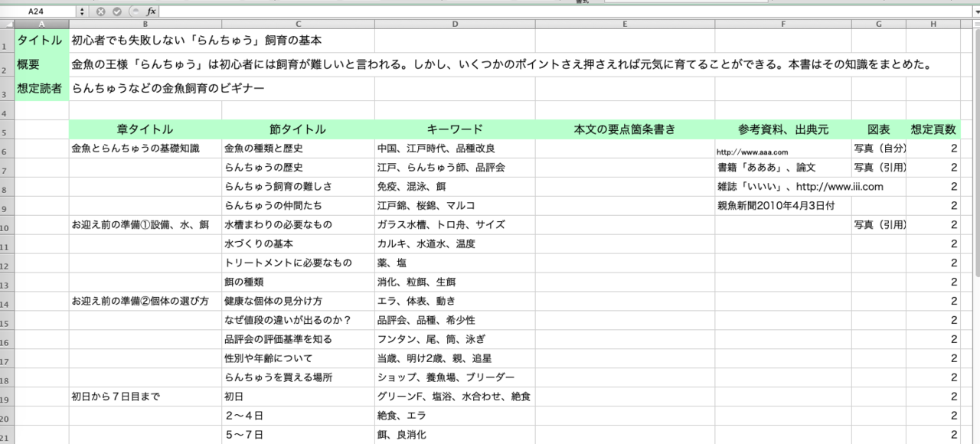The image size is (980, 444).
Task: Click the cell containing http://www.iii.com
Action: 783,186
